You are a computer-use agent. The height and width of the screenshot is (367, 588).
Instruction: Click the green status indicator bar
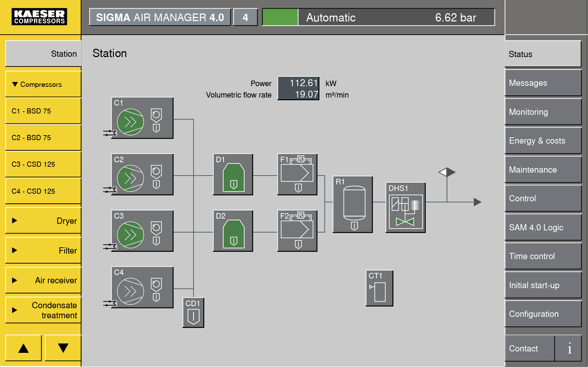[280, 17]
